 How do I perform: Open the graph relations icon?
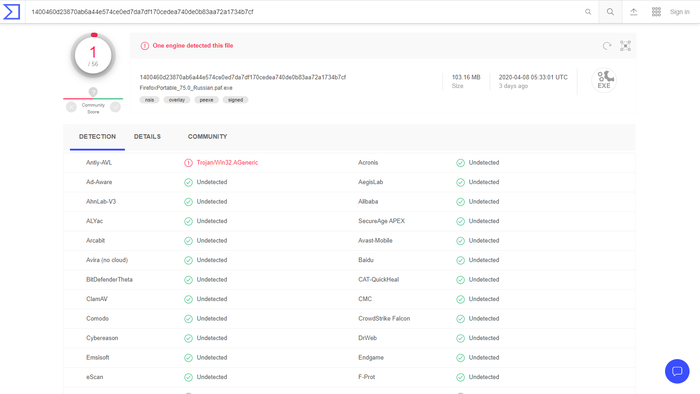tap(625, 46)
